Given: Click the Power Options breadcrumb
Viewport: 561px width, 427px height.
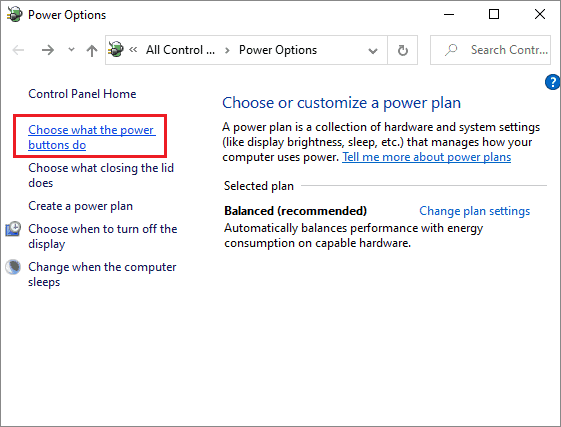Looking at the screenshot, I should click(x=278, y=50).
